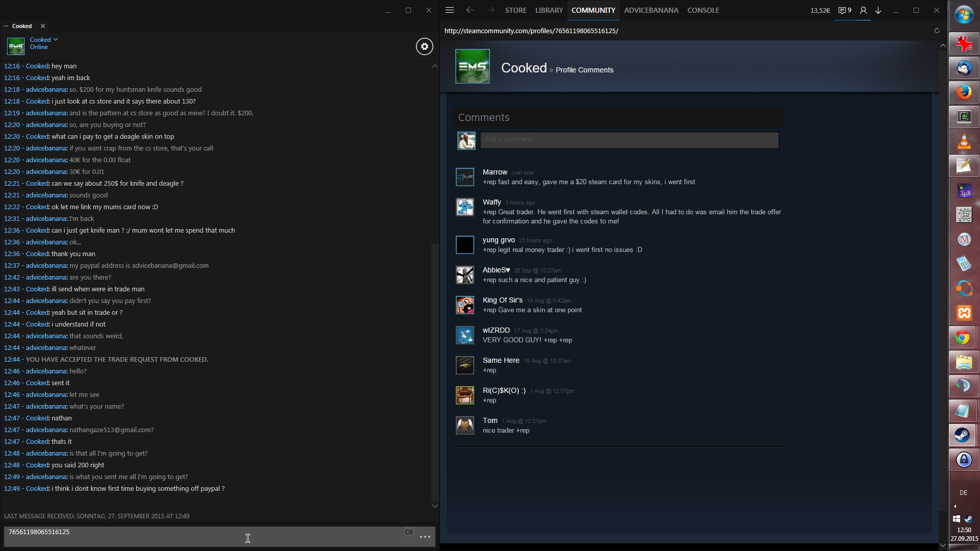Open the chat tab options dots
The height and width of the screenshot is (551, 980).
pyautogui.click(x=6, y=26)
